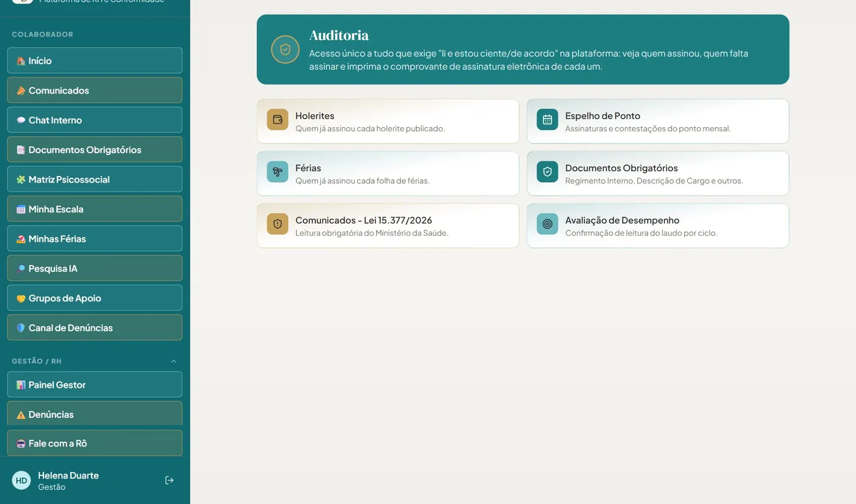Collapse the Gestão / RH section chevron

174,361
